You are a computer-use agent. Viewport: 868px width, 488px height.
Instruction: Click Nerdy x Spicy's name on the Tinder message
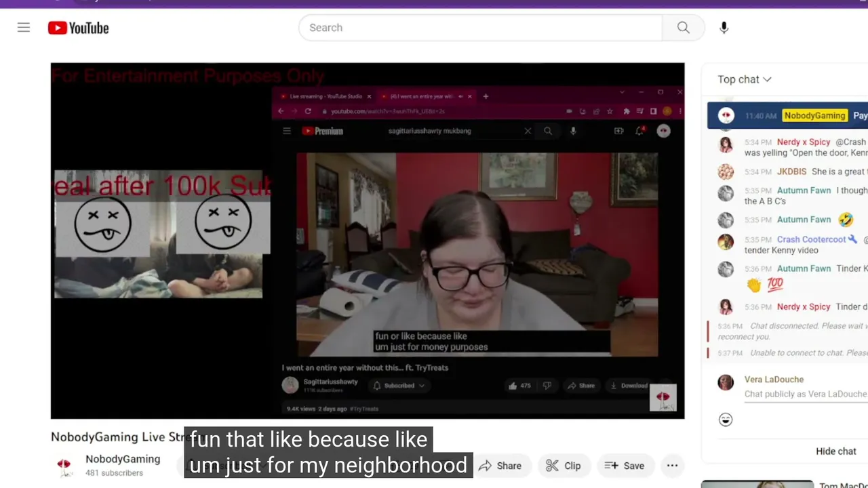point(804,306)
